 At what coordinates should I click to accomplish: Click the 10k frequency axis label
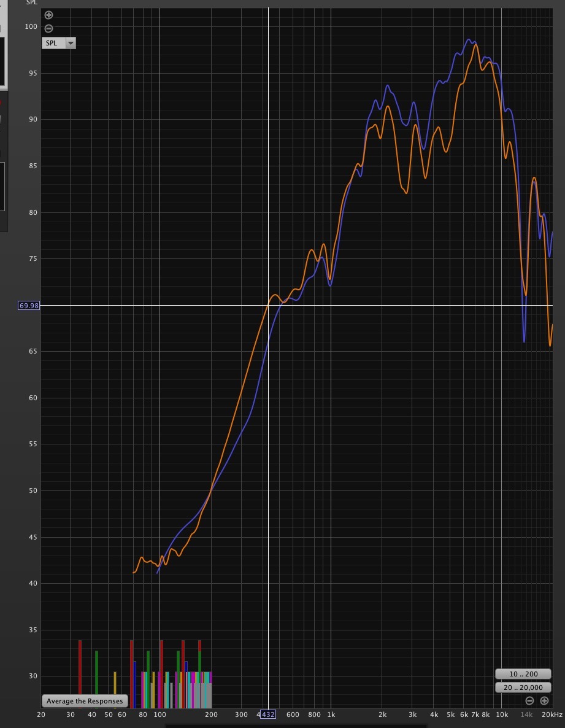501,714
